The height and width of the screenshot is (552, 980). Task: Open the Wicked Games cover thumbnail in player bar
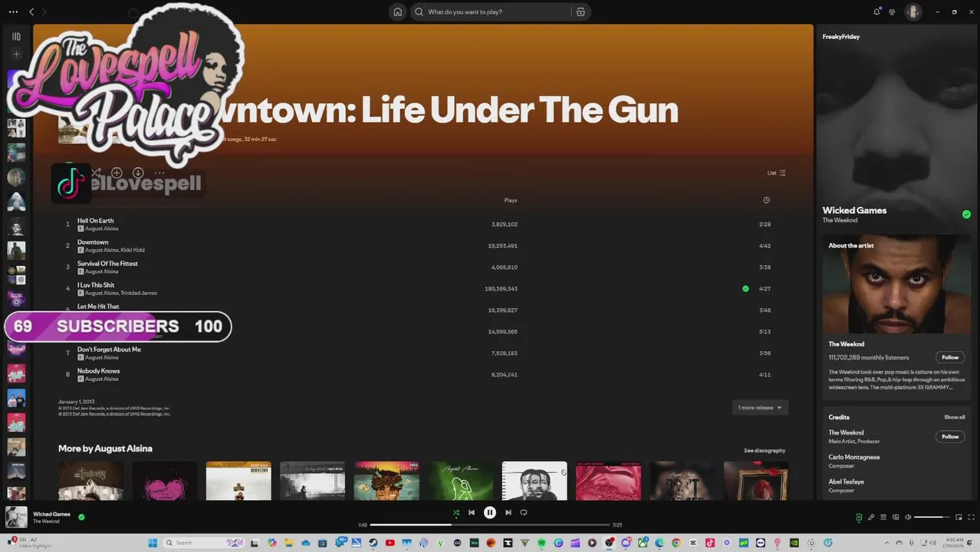click(x=16, y=517)
